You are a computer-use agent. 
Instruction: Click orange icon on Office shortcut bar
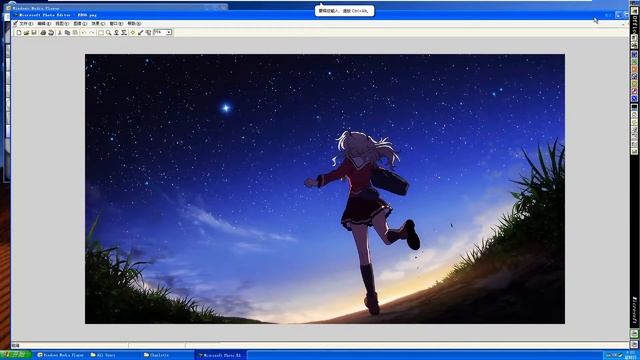point(634,69)
